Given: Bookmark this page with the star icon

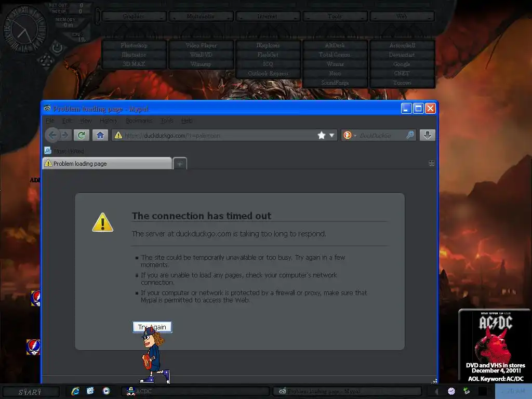Looking at the screenshot, I should (321, 136).
